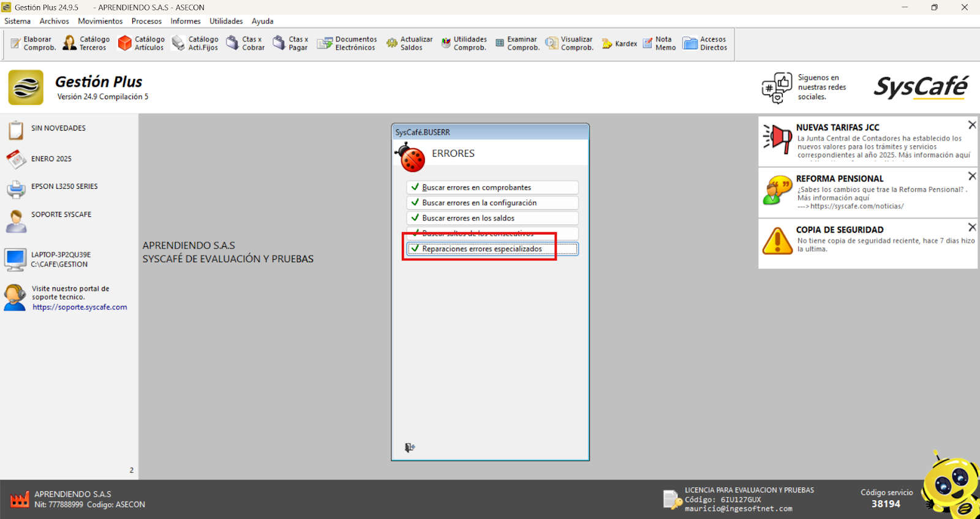Close the COPIA DE SEGURIDAD warning
This screenshot has width=980, height=519.
[x=971, y=227]
